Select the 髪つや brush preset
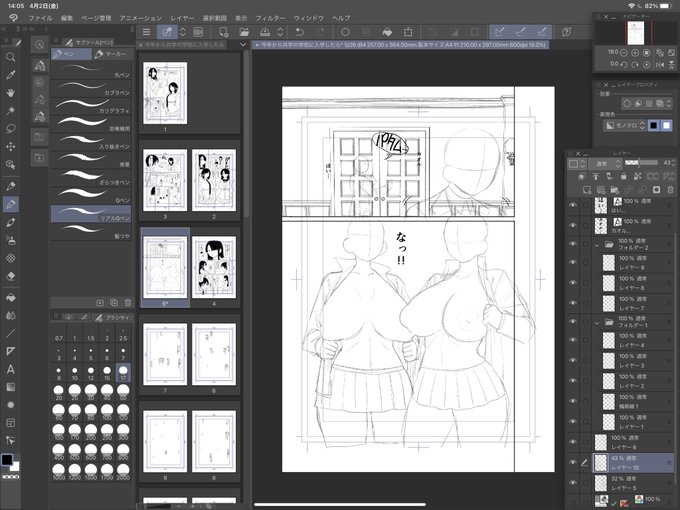Screen dimensions: 680x510 tap(91, 231)
